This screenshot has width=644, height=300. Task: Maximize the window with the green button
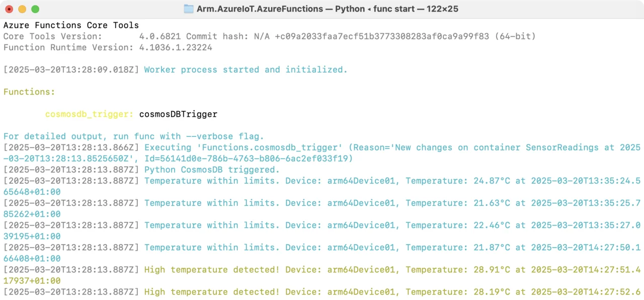pos(35,9)
